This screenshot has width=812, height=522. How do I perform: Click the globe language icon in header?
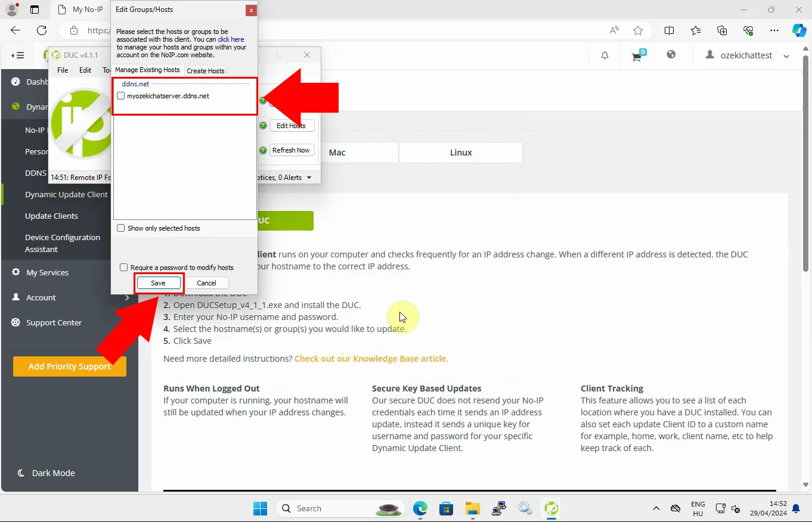pos(671,55)
